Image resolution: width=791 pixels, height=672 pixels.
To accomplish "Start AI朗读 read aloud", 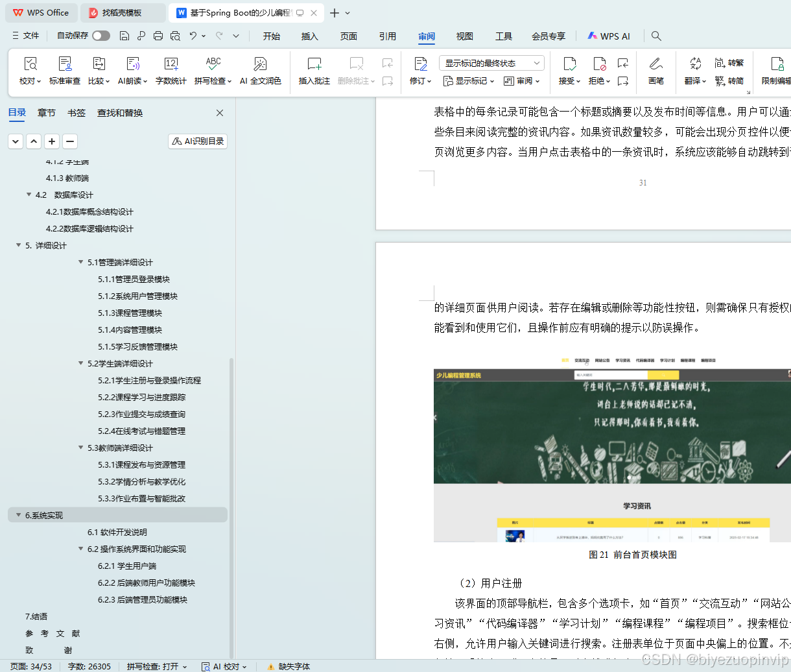I will [x=132, y=71].
